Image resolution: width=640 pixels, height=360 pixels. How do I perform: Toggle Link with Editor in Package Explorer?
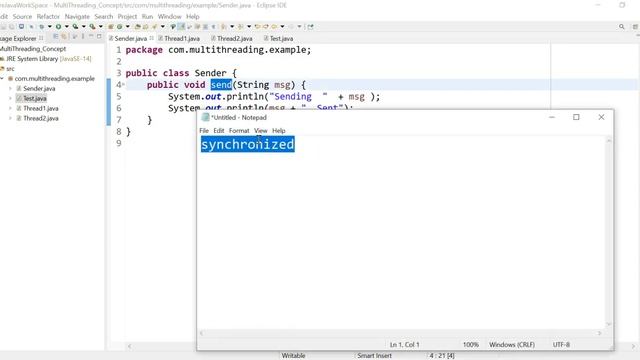[x=64, y=36]
